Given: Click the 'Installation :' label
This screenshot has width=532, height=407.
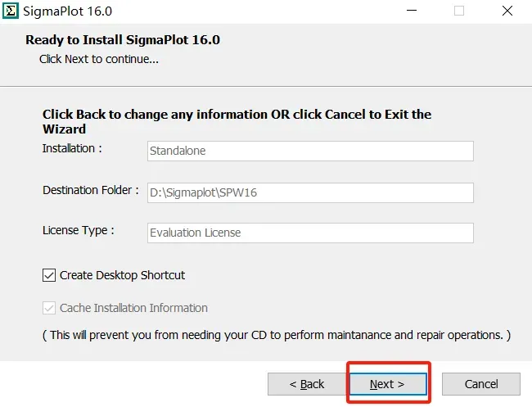Looking at the screenshot, I should tap(72, 148).
